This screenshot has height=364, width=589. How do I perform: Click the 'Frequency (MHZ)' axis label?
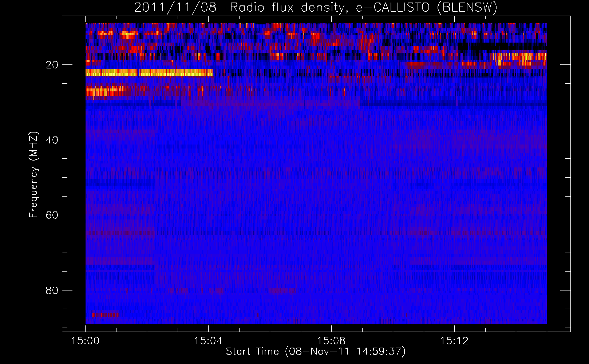pyautogui.click(x=33, y=175)
